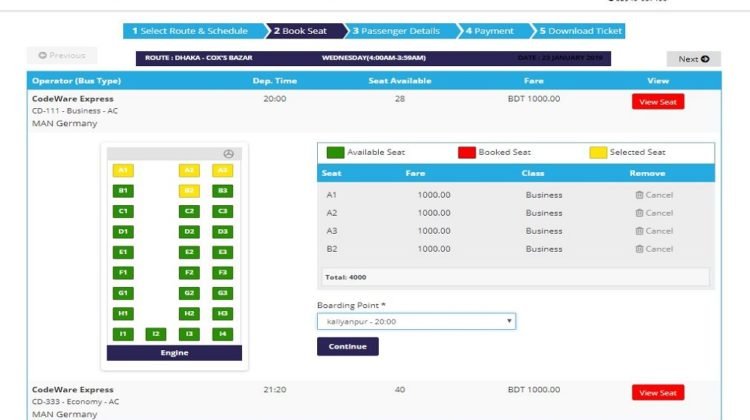Viewport: 750px width, 420px height.
Task: Open the Boarding Point dropdown
Action: pyautogui.click(x=416, y=321)
